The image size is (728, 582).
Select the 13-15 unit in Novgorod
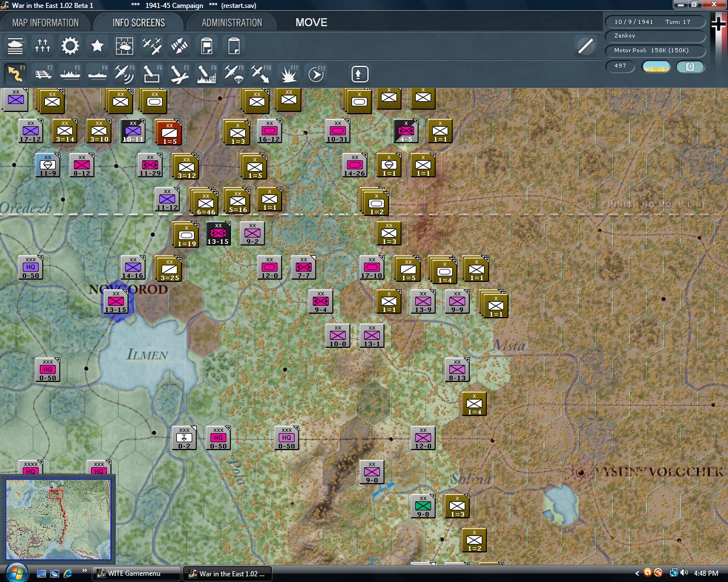click(115, 302)
